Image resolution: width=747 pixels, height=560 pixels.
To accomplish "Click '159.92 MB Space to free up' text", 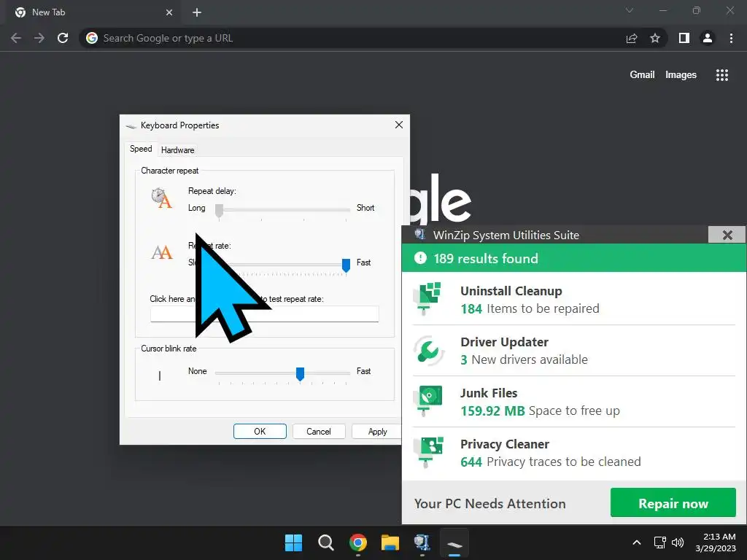I will pyautogui.click(x=540, y=411).
